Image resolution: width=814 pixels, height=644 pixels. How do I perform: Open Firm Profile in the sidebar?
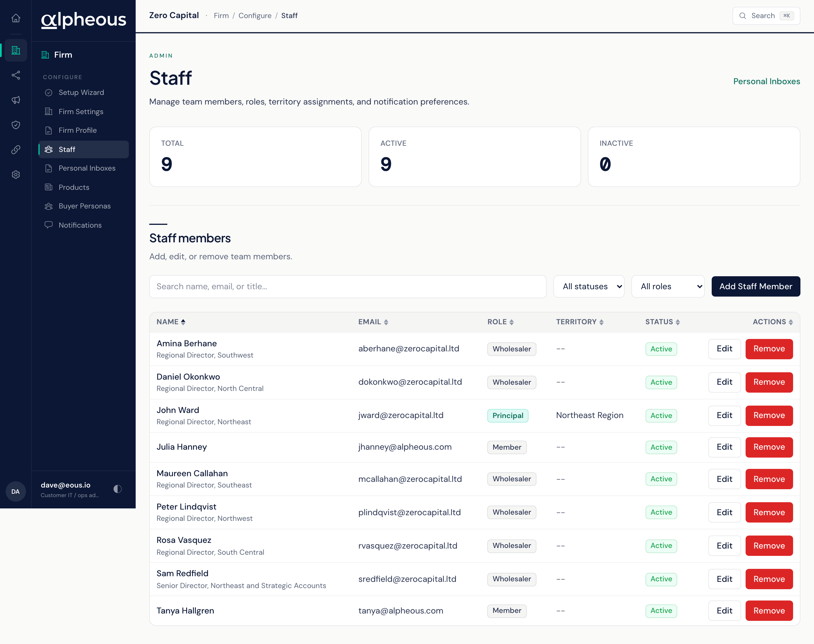(83, 130)
